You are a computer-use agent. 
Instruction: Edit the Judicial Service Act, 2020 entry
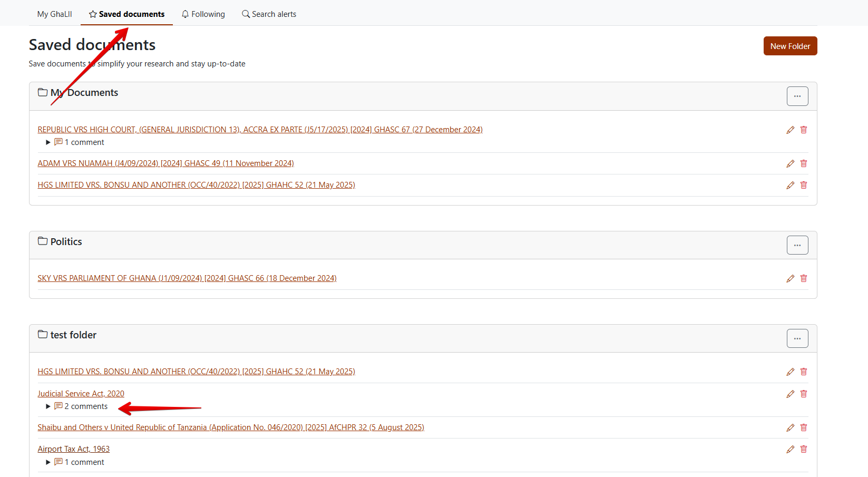(x=790, y=394)
